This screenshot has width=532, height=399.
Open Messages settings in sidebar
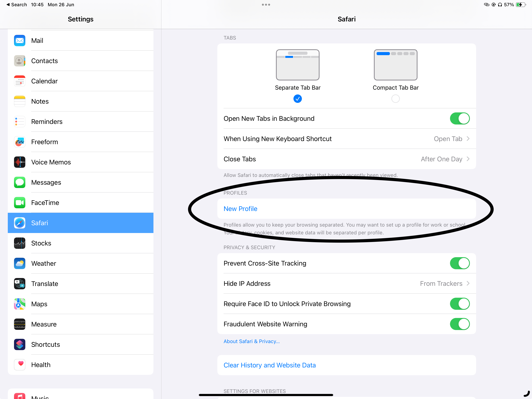tap(81, 182)
